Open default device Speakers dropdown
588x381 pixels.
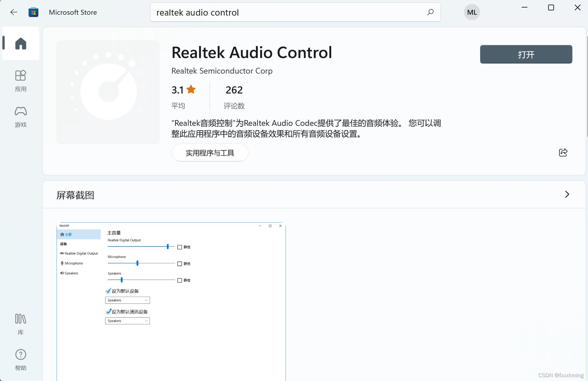pos(127,300)
